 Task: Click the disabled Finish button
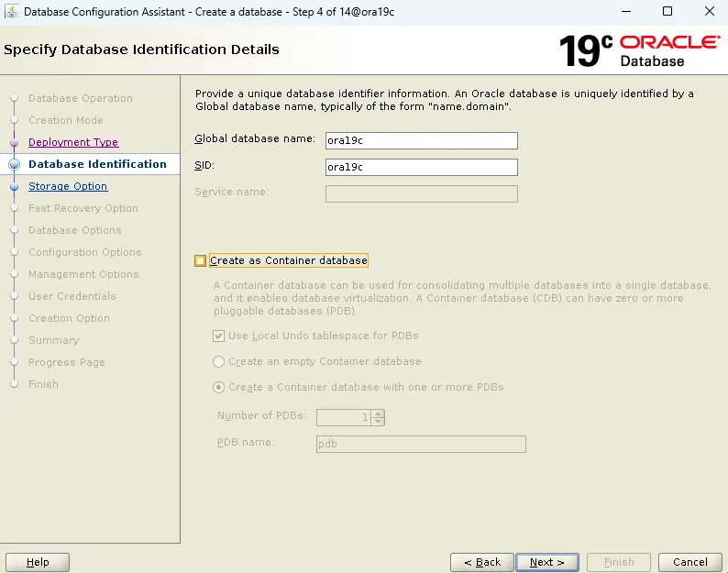pyautogui.click(x=619, y=562)
